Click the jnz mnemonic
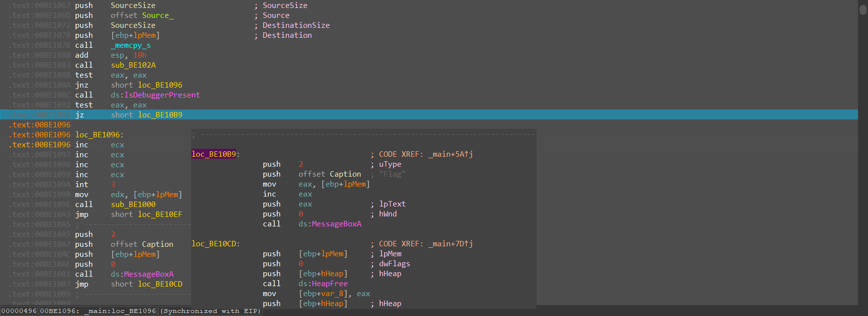The height and width of the screenshot is (316, 868). pos(81,85)
